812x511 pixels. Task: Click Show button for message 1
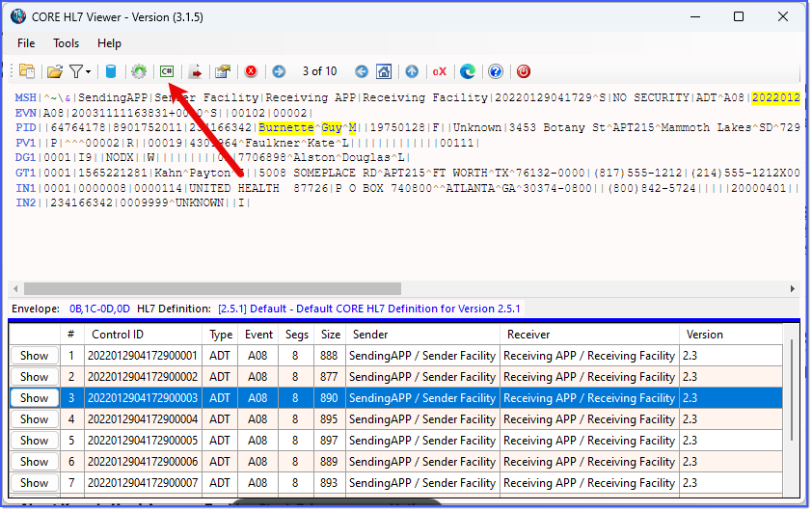pyautogui.click(x=34, y=356)
